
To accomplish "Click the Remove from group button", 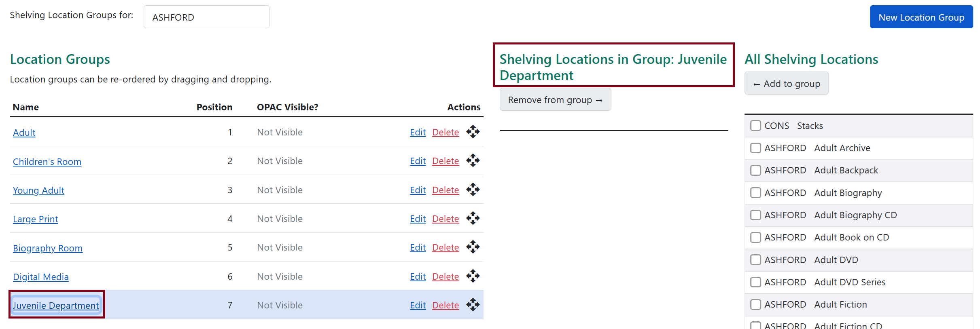I will click(555, 99).
